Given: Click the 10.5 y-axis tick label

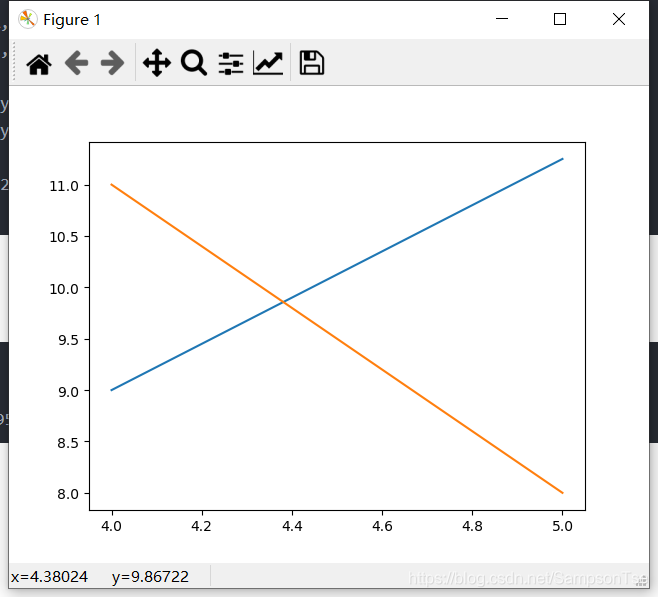Looking at the screenshot, I should click(x=64, y=237).
